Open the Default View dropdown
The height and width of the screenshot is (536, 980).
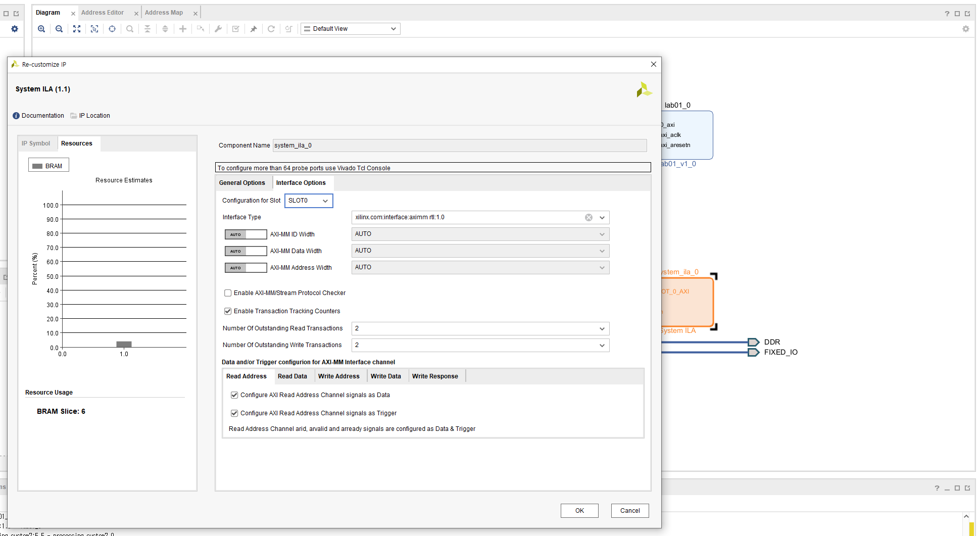(350, 29)
